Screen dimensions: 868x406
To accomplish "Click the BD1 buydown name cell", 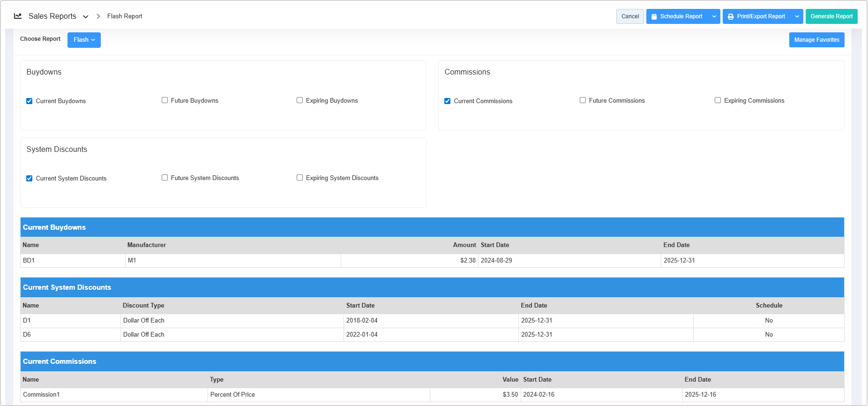I will coord(73,261).
